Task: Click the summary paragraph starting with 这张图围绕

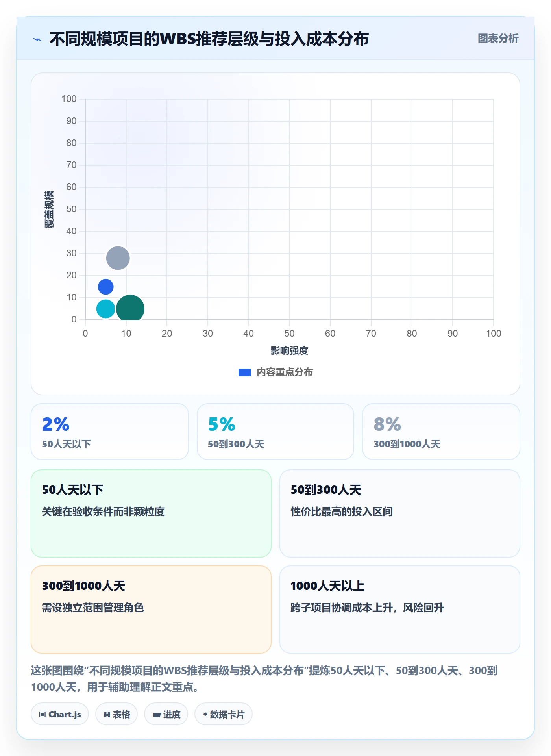Action: pos(264,679)
